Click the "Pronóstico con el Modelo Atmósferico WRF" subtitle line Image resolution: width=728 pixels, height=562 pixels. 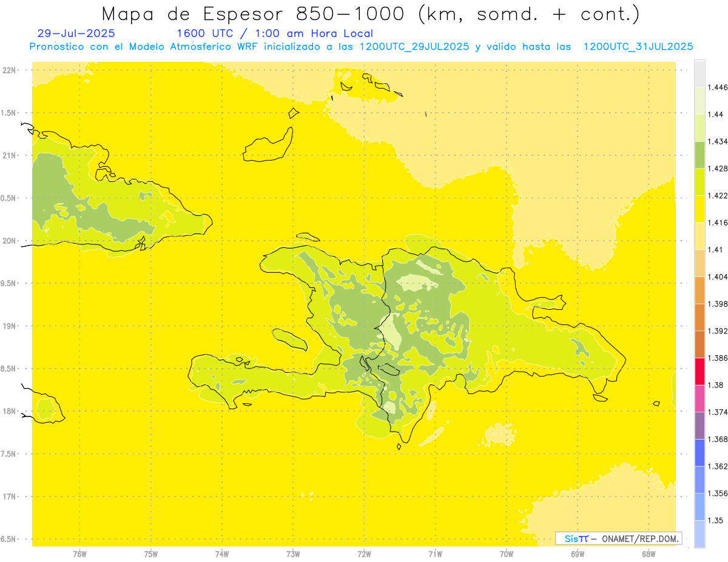361,47
